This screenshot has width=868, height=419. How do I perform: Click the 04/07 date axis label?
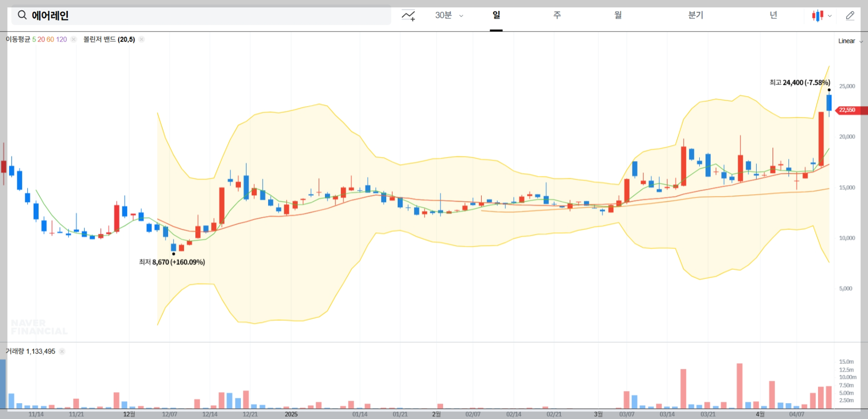tap(796, 414)
